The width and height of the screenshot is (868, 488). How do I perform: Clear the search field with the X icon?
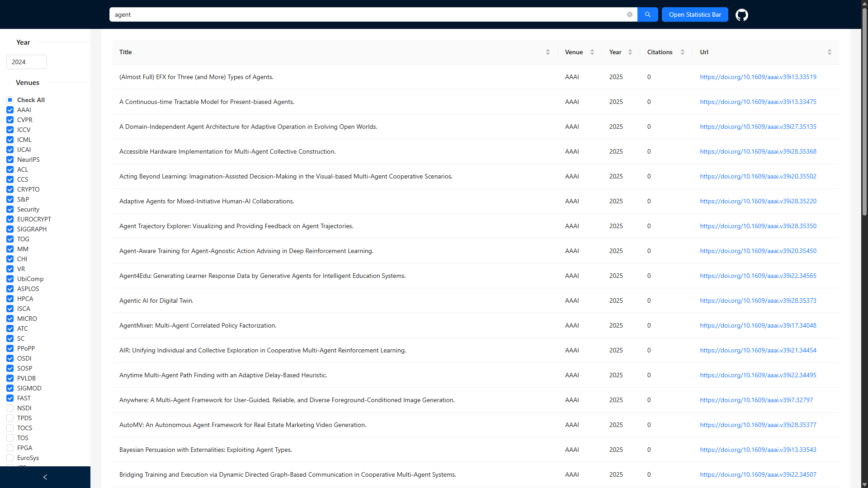[x=629, y=14]
